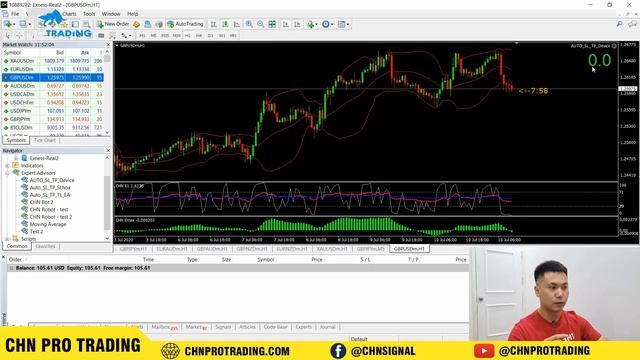Click the Market Watch vertical scrollbar

(x=107, y=92)
